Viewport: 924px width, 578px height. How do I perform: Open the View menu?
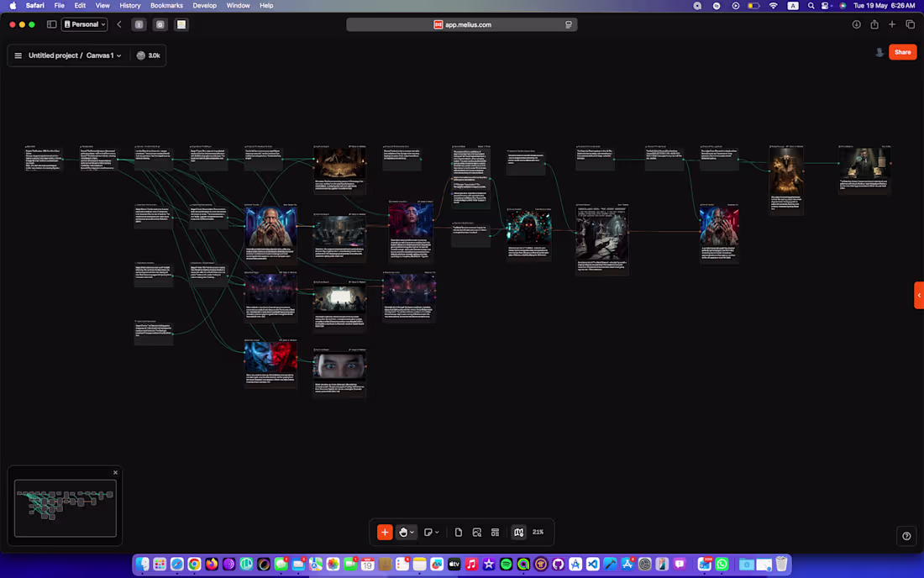tap(102, 5)
